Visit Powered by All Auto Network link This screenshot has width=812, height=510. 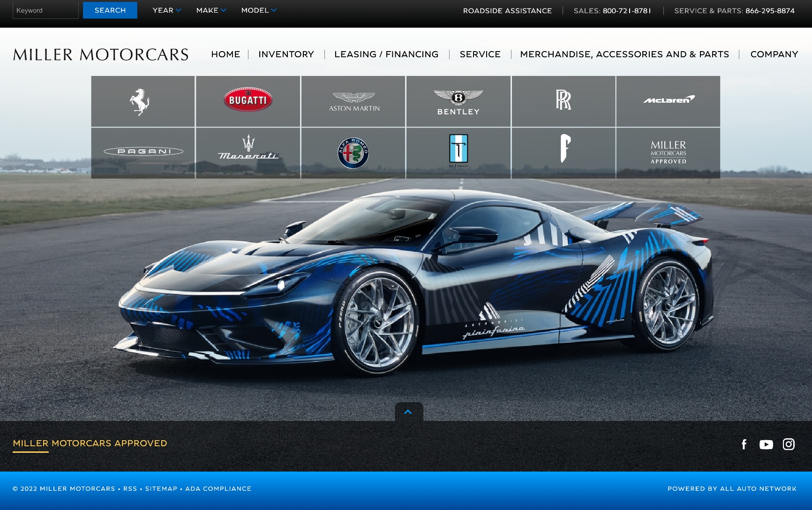732,489
